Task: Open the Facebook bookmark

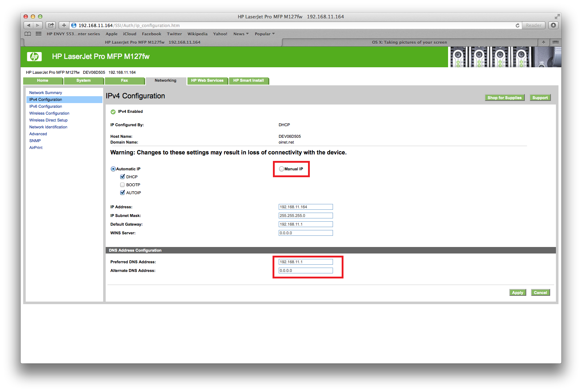Action: coord(152,34)
